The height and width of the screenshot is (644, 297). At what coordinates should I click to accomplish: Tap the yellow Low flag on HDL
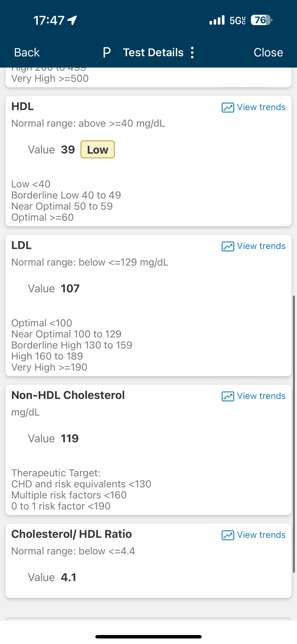[97, 149]
